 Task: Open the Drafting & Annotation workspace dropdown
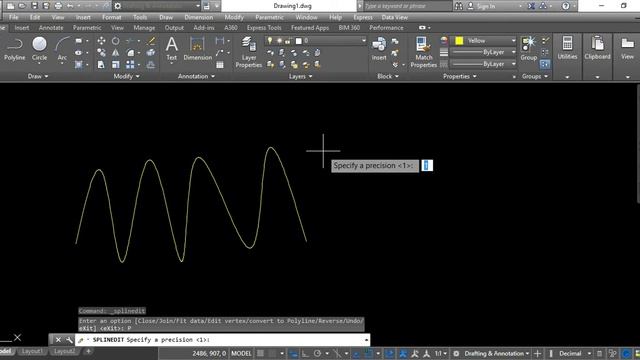pos(496,353)
